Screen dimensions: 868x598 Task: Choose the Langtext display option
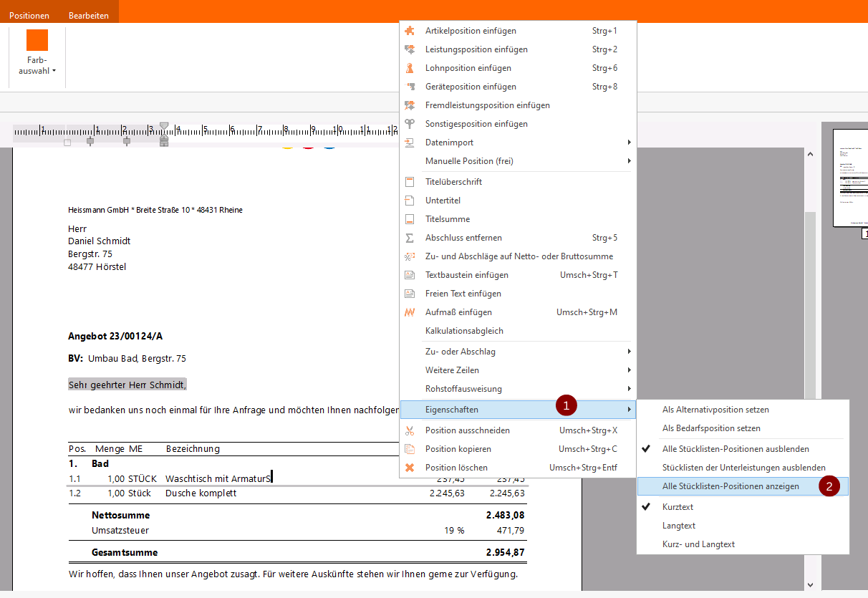tap(678, 526)
